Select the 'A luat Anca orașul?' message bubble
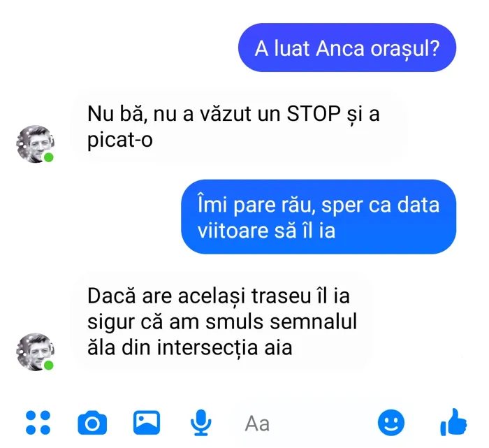The image size is (489, 448). 347,48
